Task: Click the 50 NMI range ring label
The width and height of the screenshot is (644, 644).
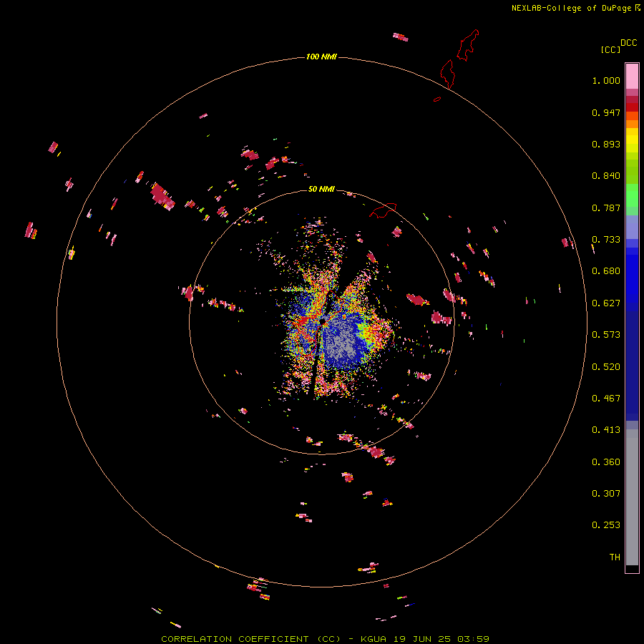Action: click(321, 189)
